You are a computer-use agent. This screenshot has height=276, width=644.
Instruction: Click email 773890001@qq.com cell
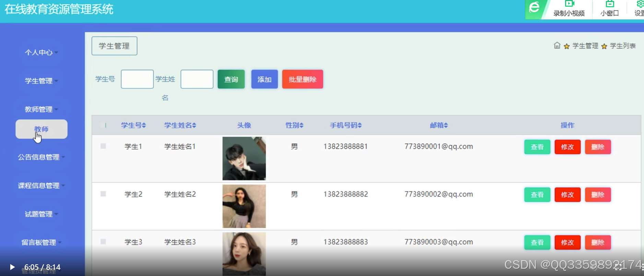[x=438, y=146]
